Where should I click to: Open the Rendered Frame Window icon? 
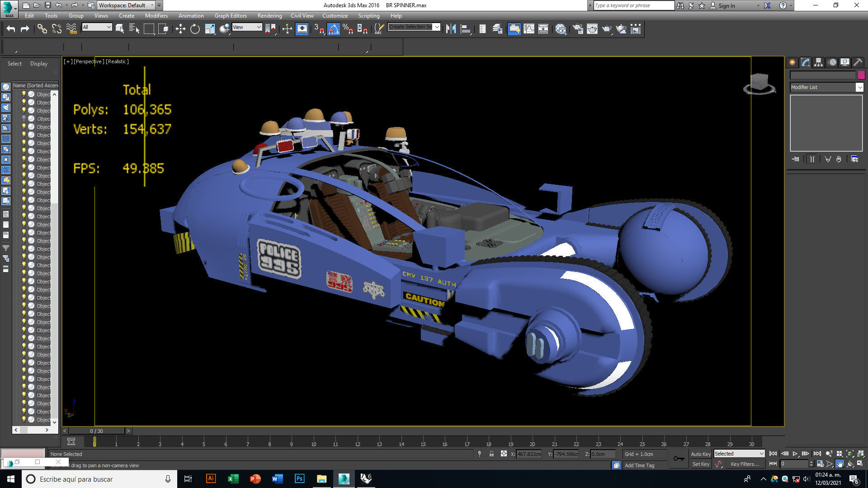coord(592,29)
